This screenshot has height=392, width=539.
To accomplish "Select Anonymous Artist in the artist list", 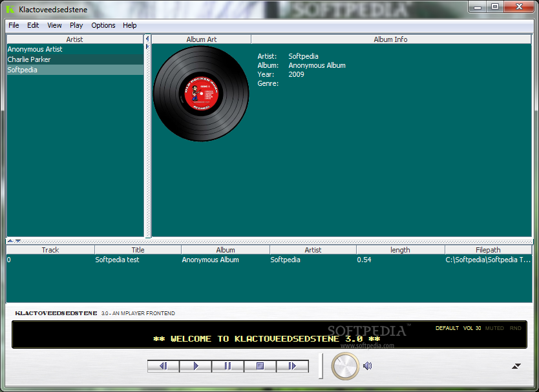I will [x=75, y=49].
